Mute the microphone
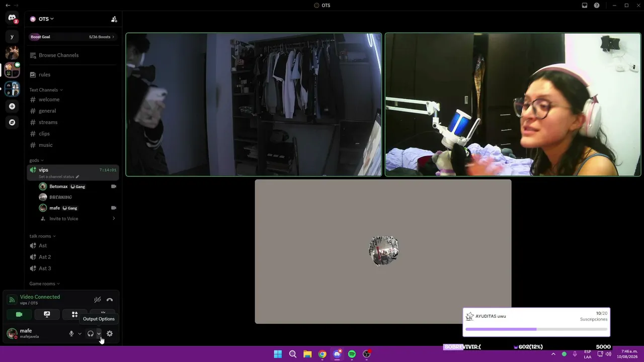644x362 pixels. click(71, 333)
